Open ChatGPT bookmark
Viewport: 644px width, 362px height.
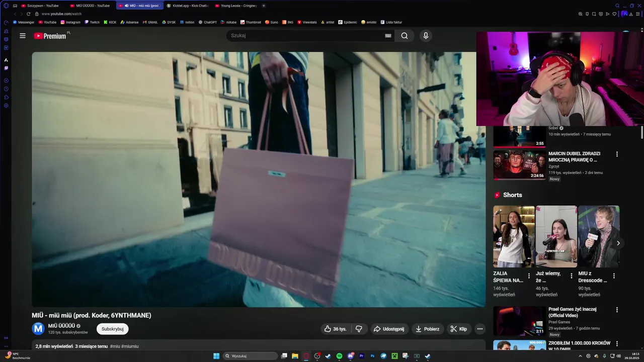click(207, 22)
